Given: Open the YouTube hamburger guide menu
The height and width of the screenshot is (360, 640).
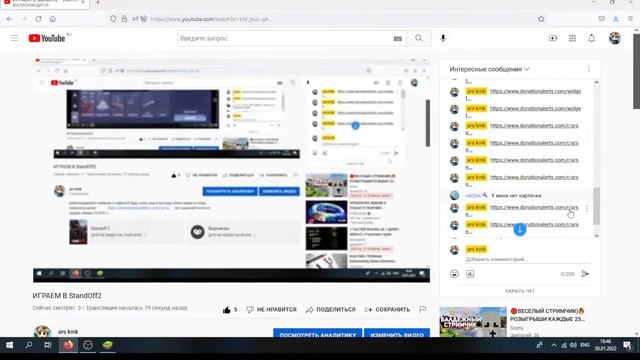Looking at the screenshot, I should 14,38.
